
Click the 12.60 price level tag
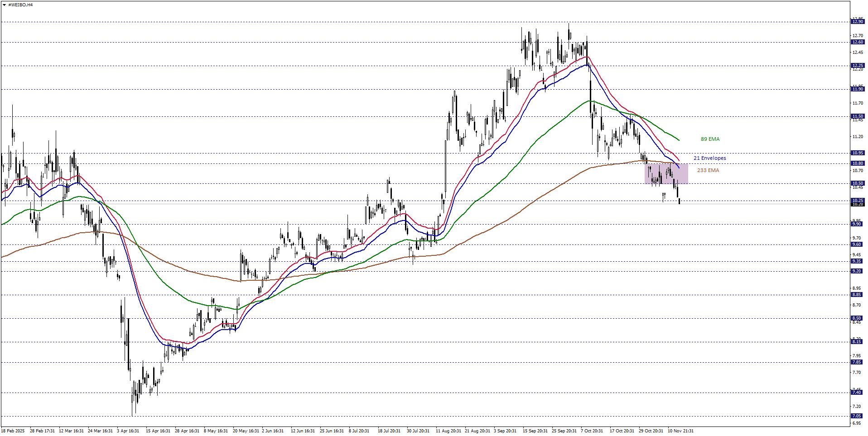tap(857, 42)
